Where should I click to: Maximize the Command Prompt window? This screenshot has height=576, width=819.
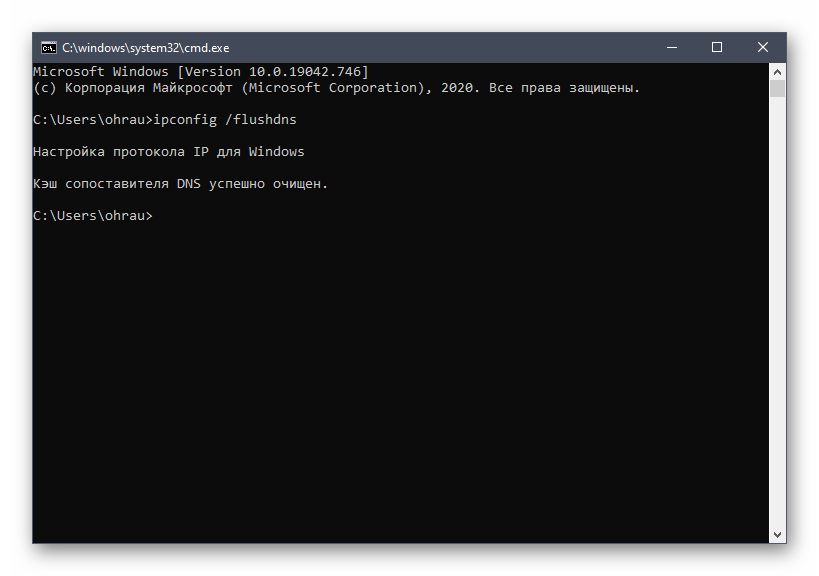click(x=716, y=47)
